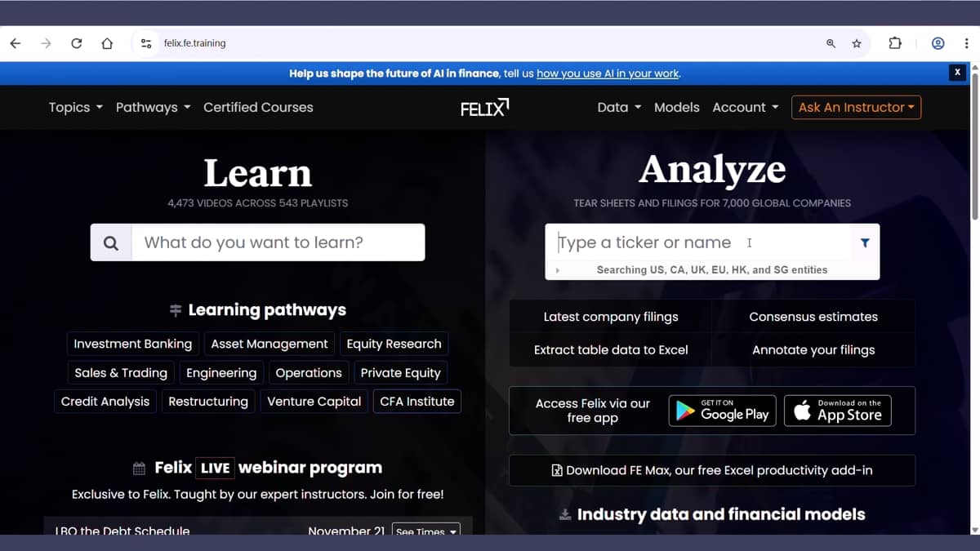Open the browser home page icon

tap(107, 43)
